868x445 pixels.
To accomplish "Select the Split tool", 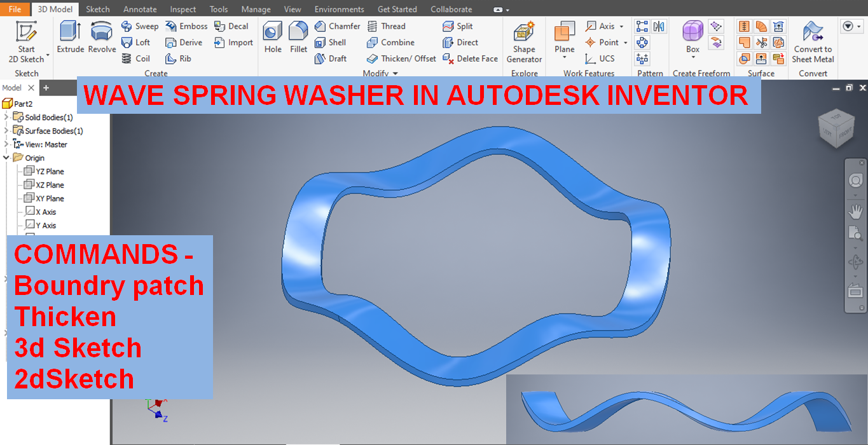I will tap(458, 26).
